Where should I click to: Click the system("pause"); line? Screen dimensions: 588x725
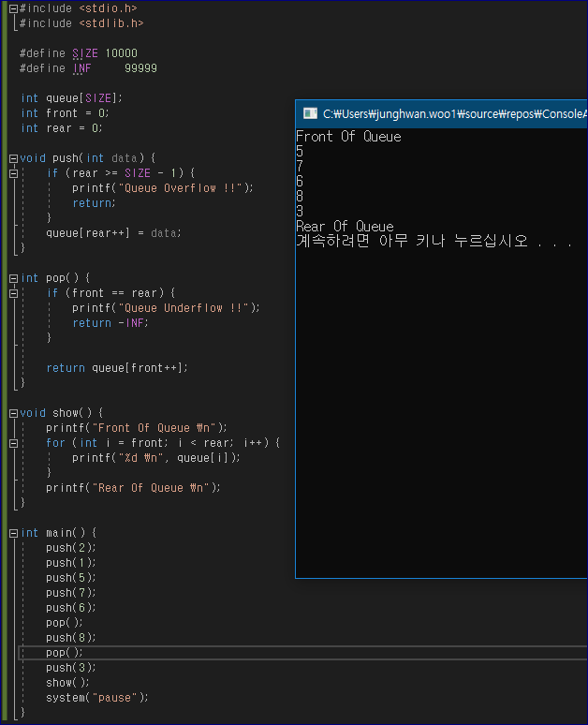[x=97, y=698]
